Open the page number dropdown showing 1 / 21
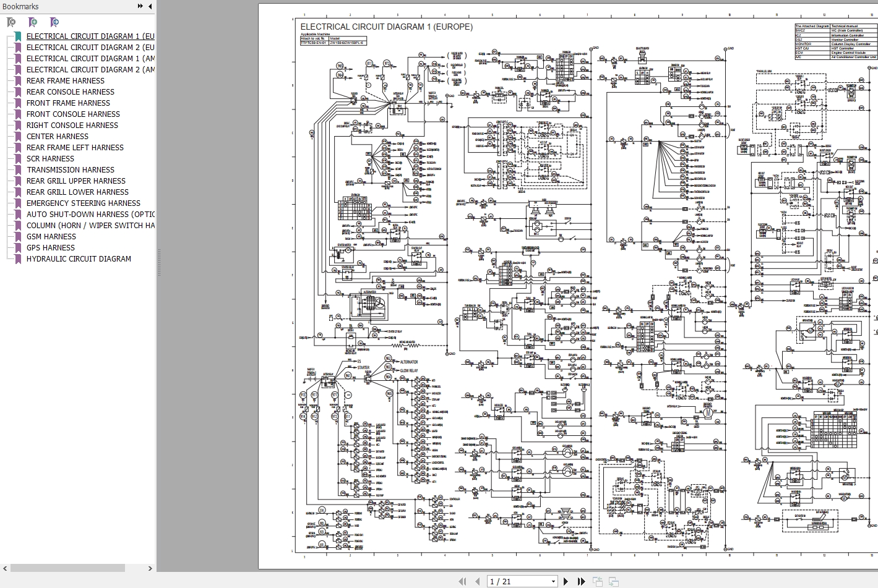 (x=553, y=581)
